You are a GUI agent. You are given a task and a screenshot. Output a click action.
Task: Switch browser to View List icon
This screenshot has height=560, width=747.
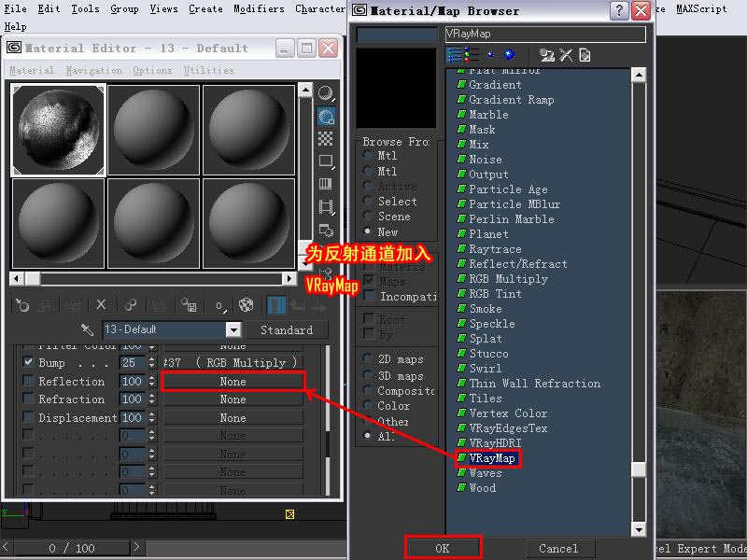455,55
